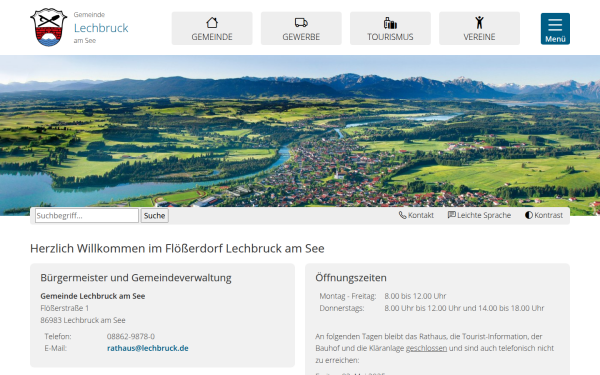Click the phone icon next to Kontakt

(x=402, y=215)
